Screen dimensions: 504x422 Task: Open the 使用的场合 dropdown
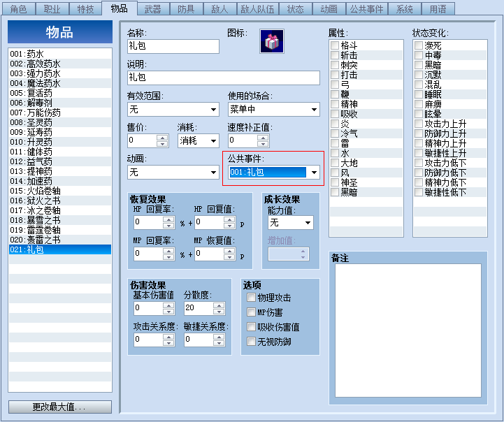point(314,110)
